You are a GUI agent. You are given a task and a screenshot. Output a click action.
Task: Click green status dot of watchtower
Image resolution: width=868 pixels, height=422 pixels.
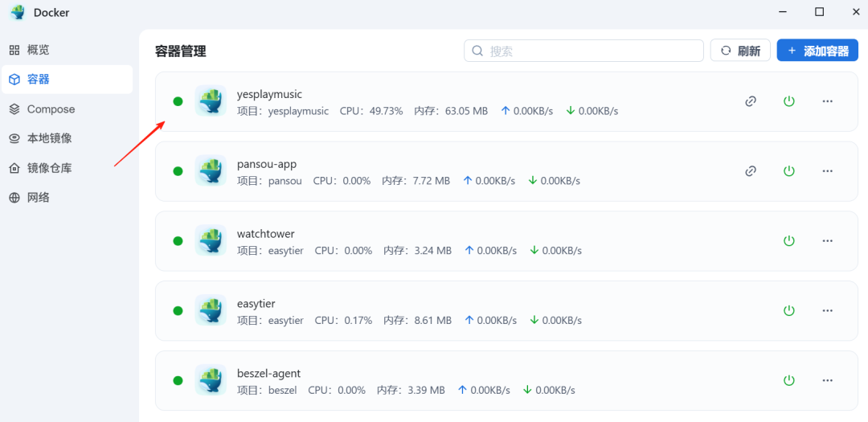click(x=178, y=241)
